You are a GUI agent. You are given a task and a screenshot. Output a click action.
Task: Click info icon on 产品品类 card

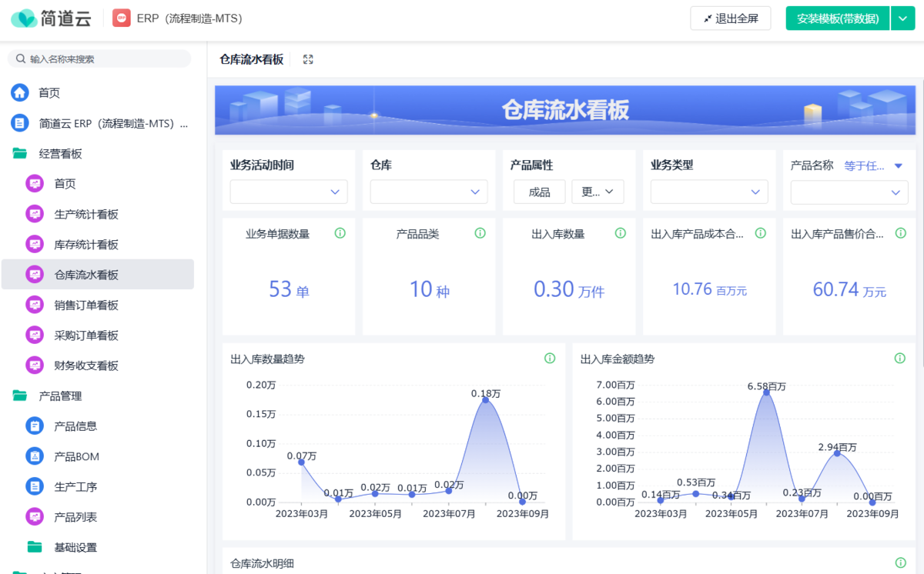point(480,233)
